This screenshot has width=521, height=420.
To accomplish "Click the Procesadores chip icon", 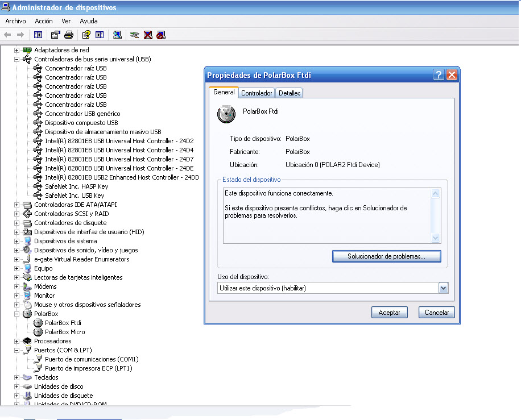I will pos(27,341).
